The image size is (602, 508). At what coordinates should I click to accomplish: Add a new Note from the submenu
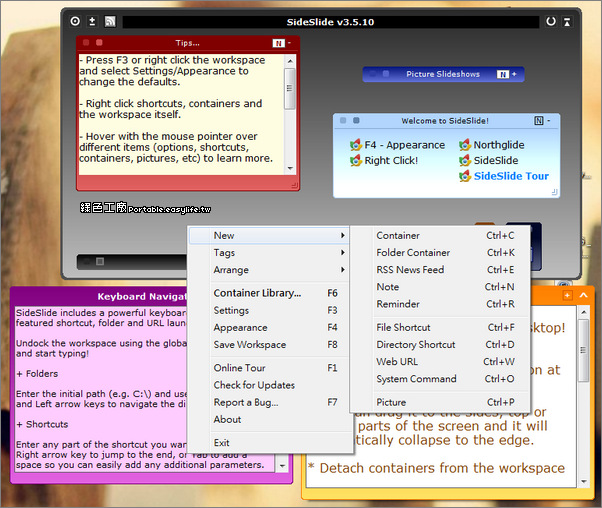click(x=440, y=287)
